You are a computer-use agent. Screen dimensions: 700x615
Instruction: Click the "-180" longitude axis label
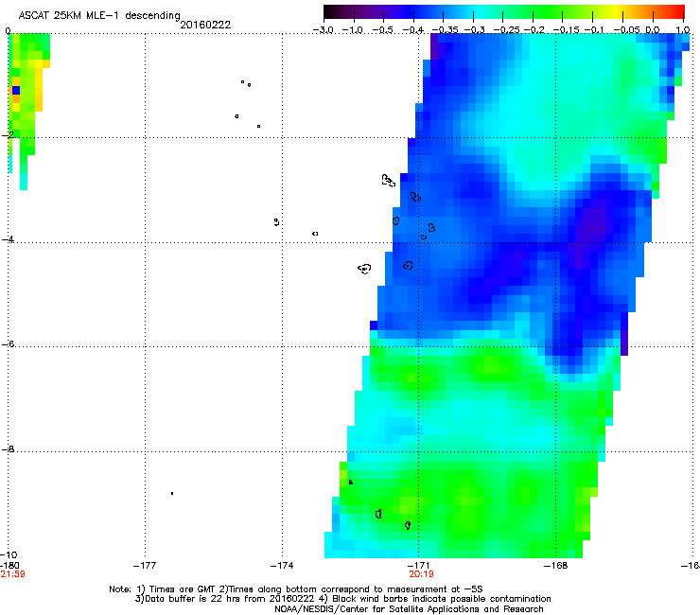tap(9, 565)
